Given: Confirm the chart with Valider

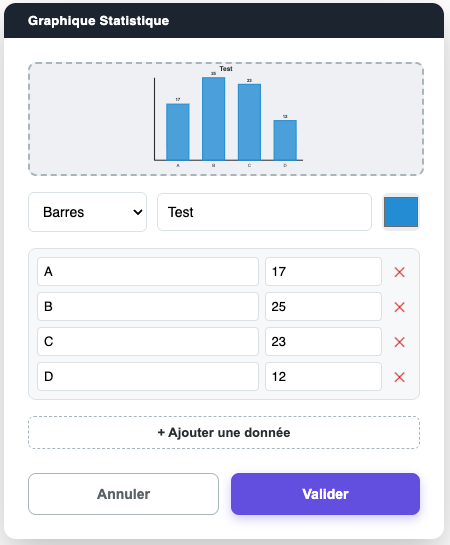Looking at the screenshot, I should click(x=326, y=494).
